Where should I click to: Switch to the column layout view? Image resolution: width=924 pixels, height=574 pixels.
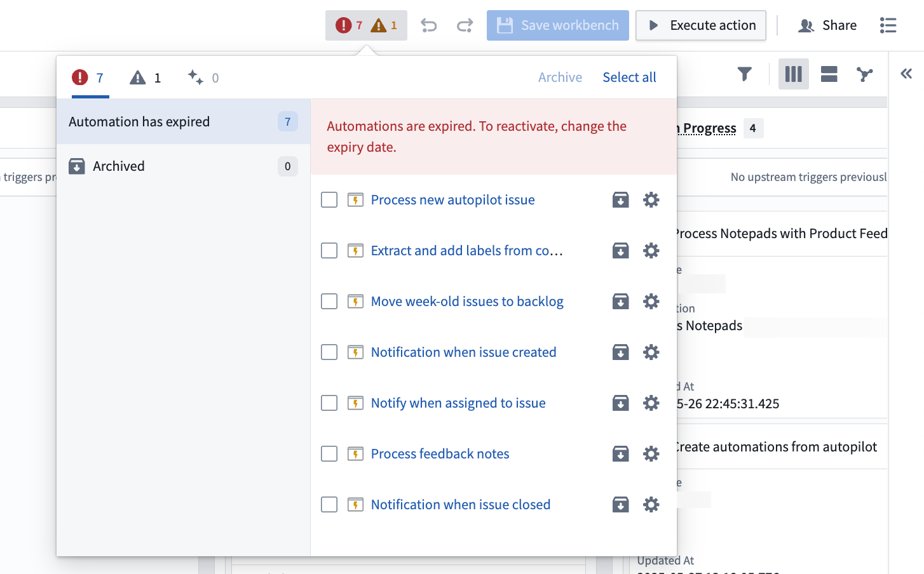point(793,74)
